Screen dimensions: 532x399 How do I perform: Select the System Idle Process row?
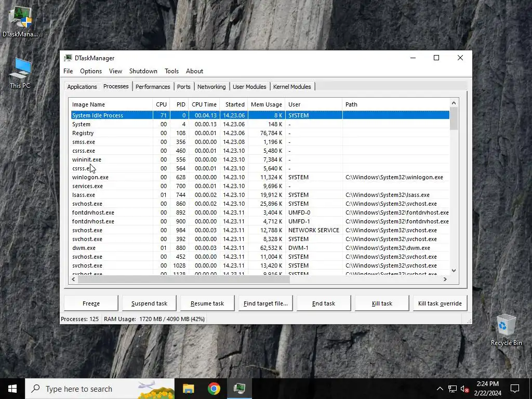260,115
